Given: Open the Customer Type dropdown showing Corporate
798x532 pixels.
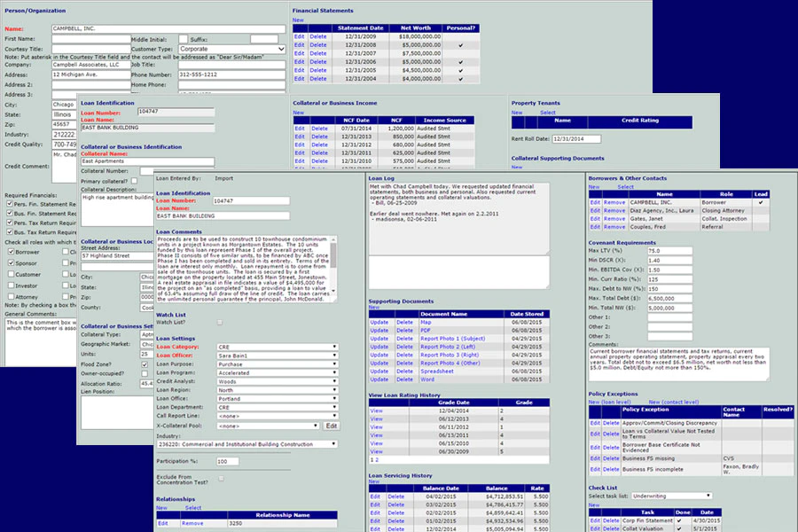Looking at the screenshot, I should 231,49.
